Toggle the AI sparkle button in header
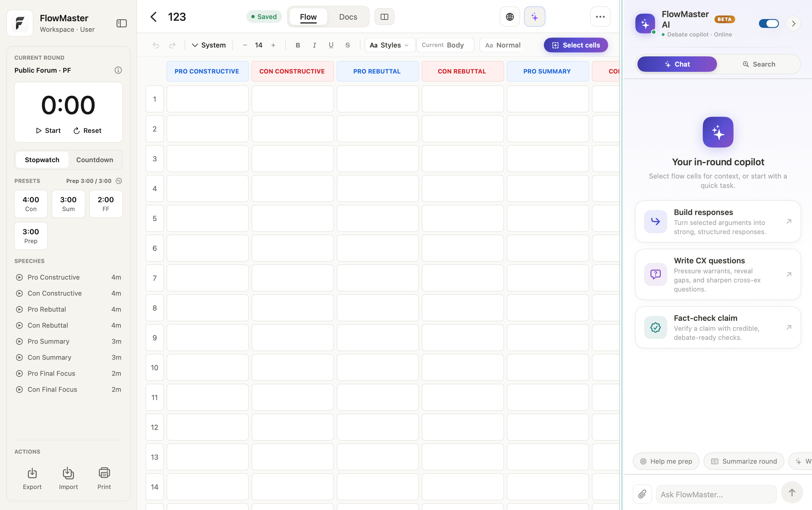Image resolution: width=812 pixels, height=510 pixels. pyautogui.click(x=534, y=17)
